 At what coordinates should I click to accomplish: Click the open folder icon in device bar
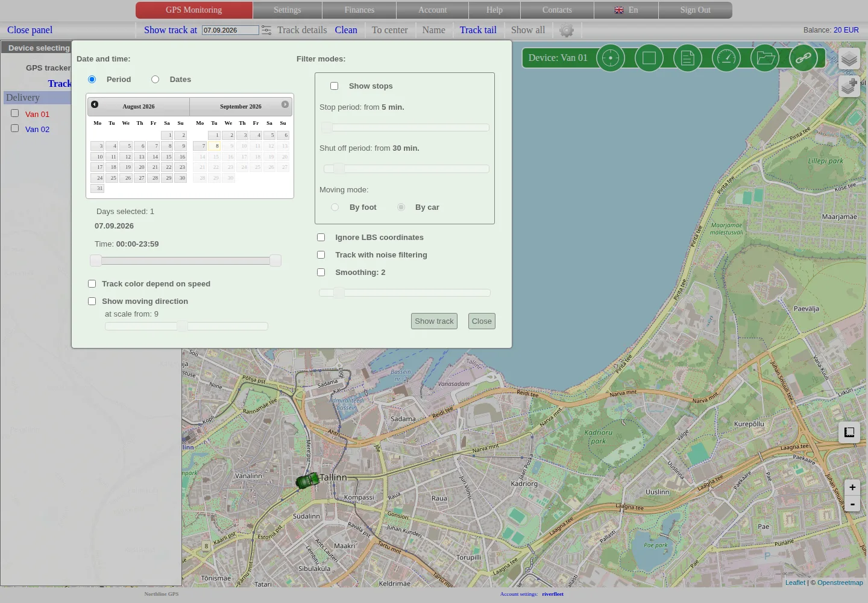765,58
